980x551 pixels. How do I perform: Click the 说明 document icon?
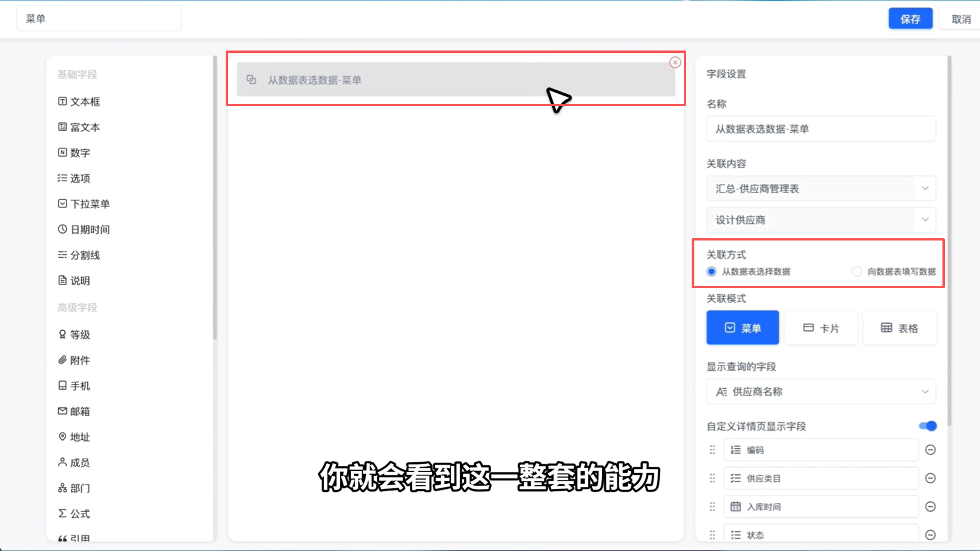click(x=62, y=280)
